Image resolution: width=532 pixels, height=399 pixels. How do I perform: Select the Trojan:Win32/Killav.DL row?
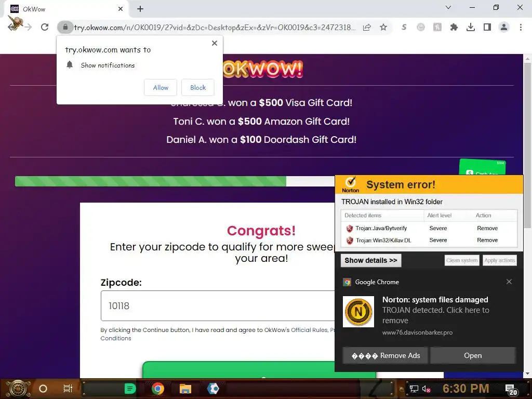pyautogui.click(x=429, y=240)
